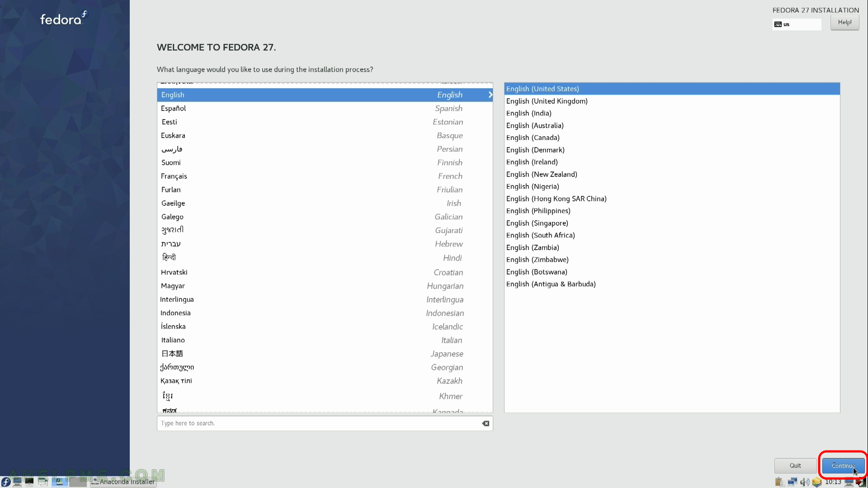Select Suomi Finnish language

point(325,163)
